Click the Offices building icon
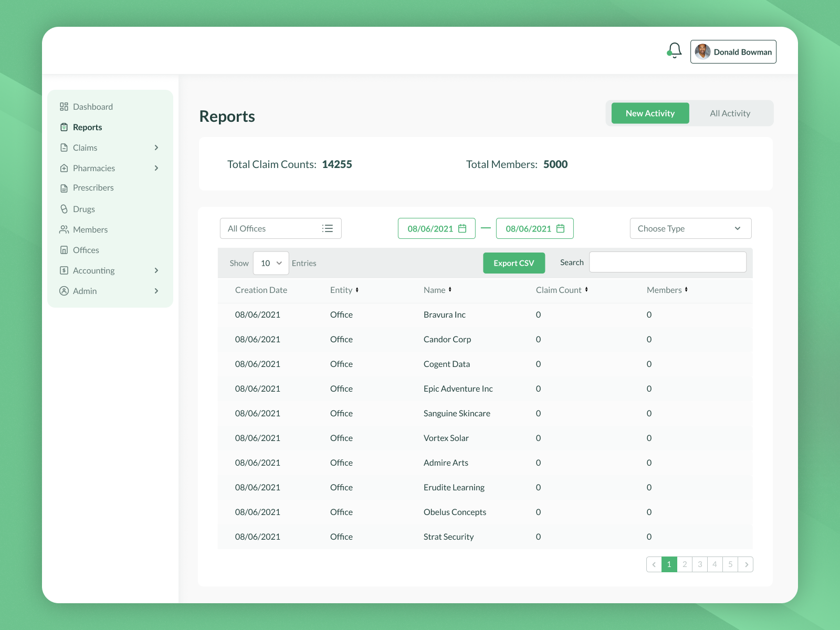The height and width of the screenshot is (630, 840). tap(64, 250)
